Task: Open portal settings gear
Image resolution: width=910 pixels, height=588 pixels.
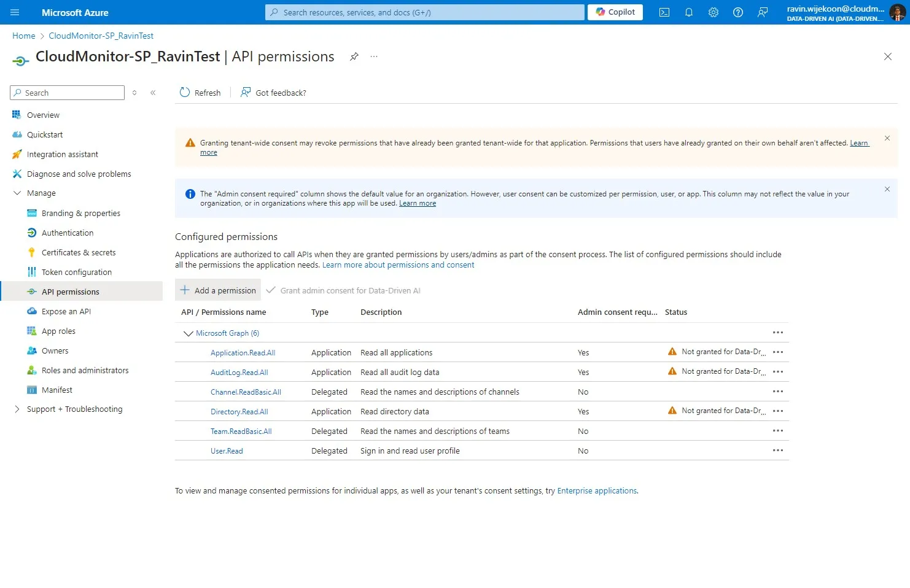Action: pos(714,12)
